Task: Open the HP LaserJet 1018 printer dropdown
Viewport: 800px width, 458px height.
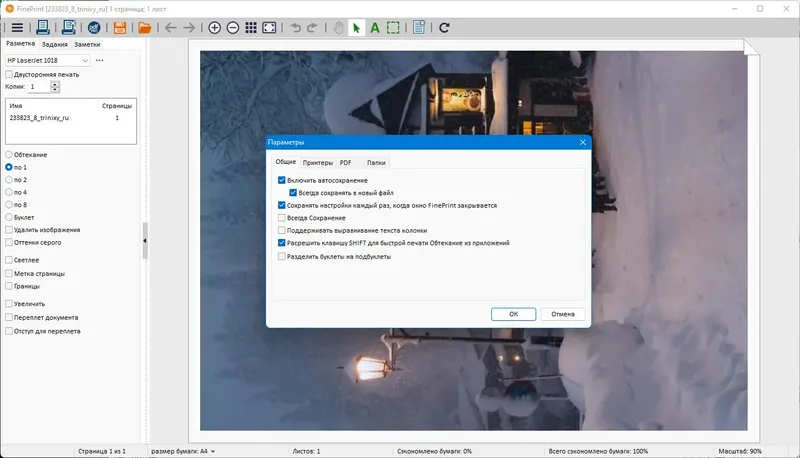Action: (47, 60)
